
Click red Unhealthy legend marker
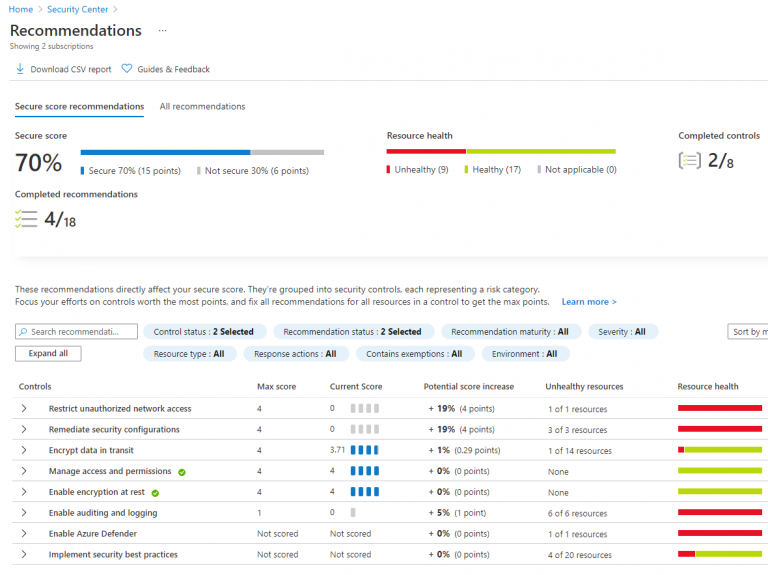point(388,169)
